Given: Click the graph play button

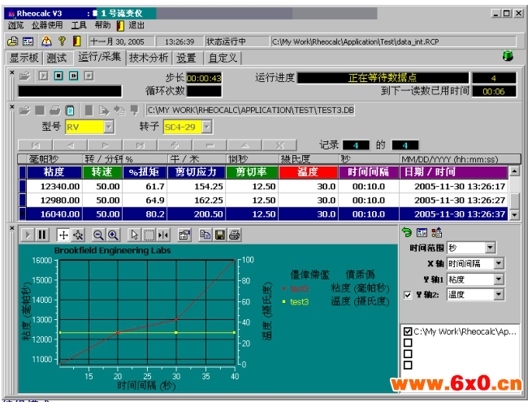Looking at the screenshot, I should [x=28, y=235].
